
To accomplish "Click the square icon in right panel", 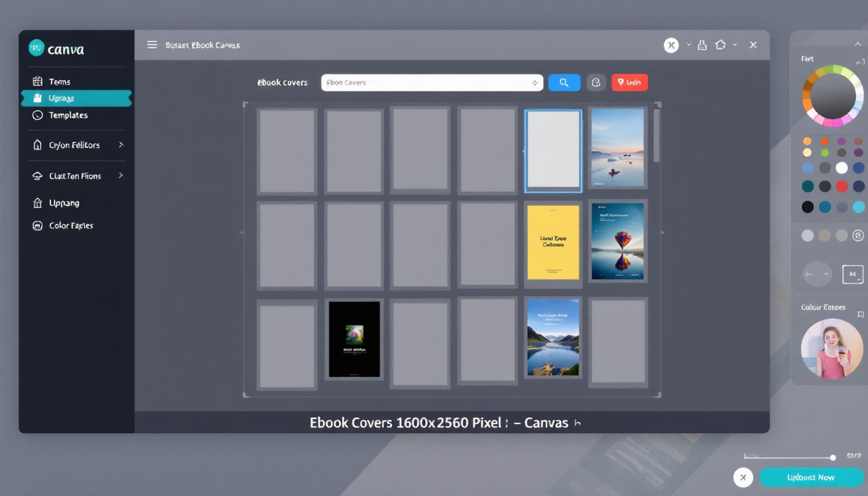I will [852, 274].
